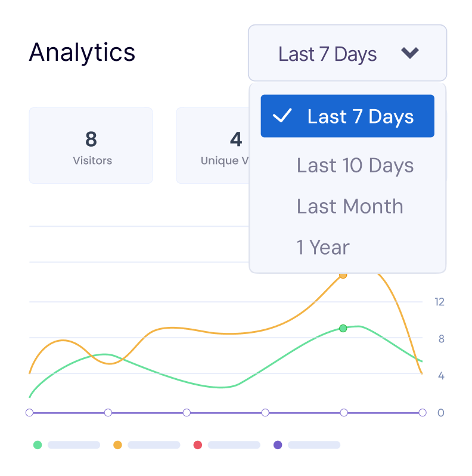
Task: Select the checked Last 7 Days option
Action: point(347,116)
